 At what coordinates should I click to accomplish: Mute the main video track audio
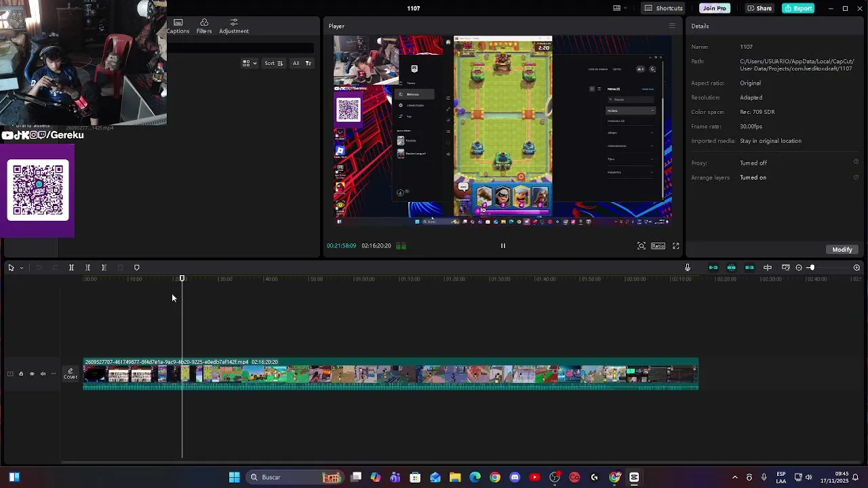point(43,373)
